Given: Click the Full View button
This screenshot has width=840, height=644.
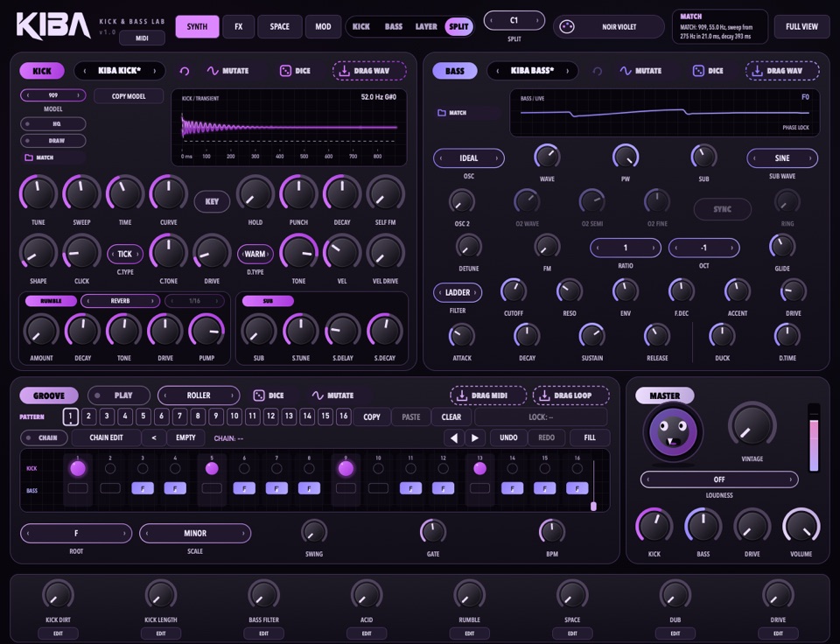Looking at the screenshot, I should pos(801,26).
